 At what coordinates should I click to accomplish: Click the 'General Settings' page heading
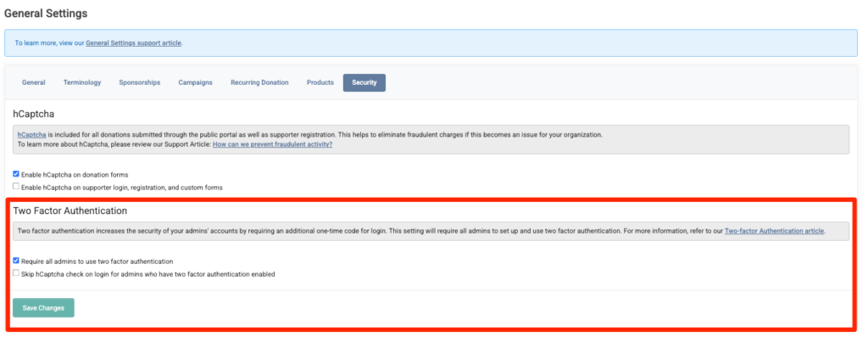click(x=46, y=14)
